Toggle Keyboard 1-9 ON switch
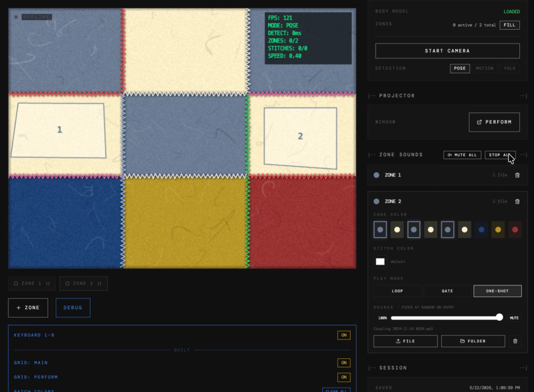This screenshot has width=534, height=392. tap(344, 335)
